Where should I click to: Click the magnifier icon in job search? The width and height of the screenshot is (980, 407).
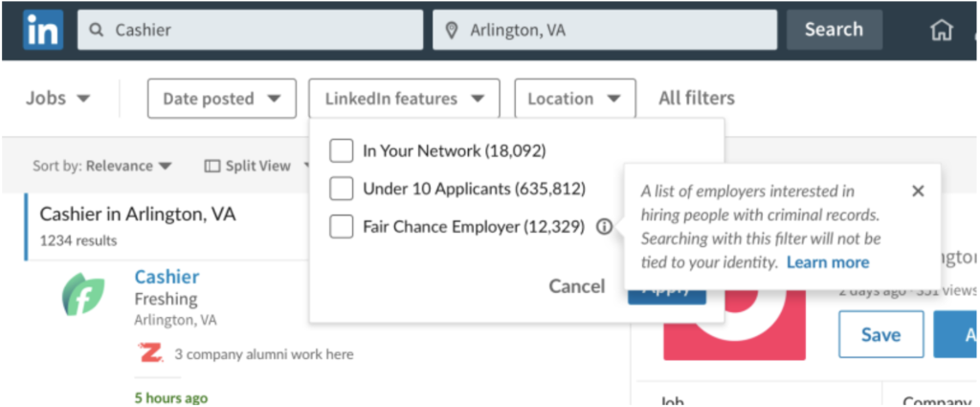click(x=97, y=30)
